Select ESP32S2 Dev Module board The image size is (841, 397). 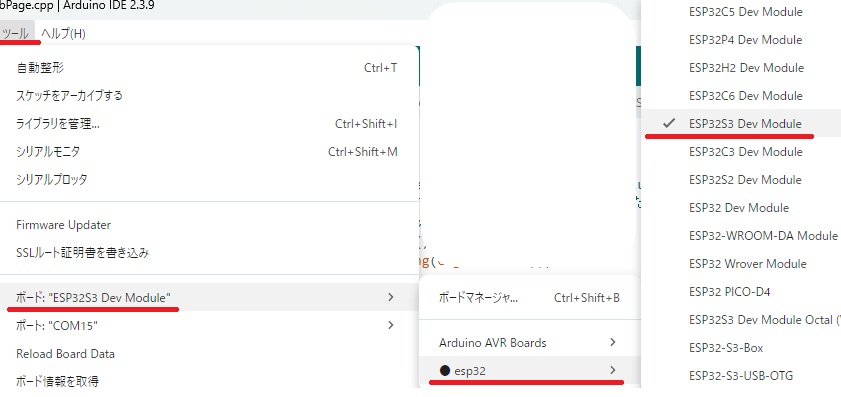tap(741, 179)
